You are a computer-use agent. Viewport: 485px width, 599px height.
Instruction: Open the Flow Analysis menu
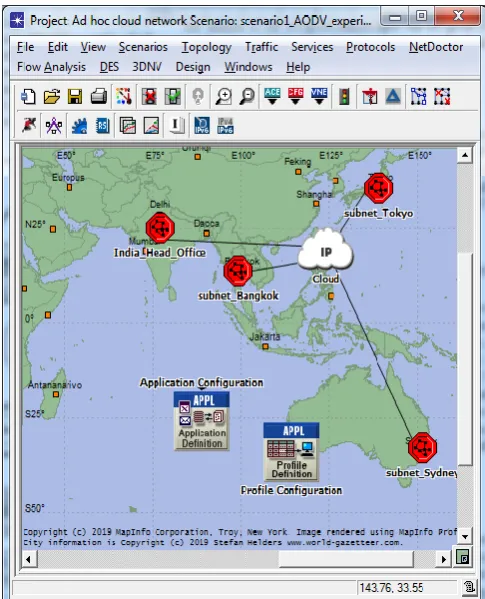click(x=51, y=67)
